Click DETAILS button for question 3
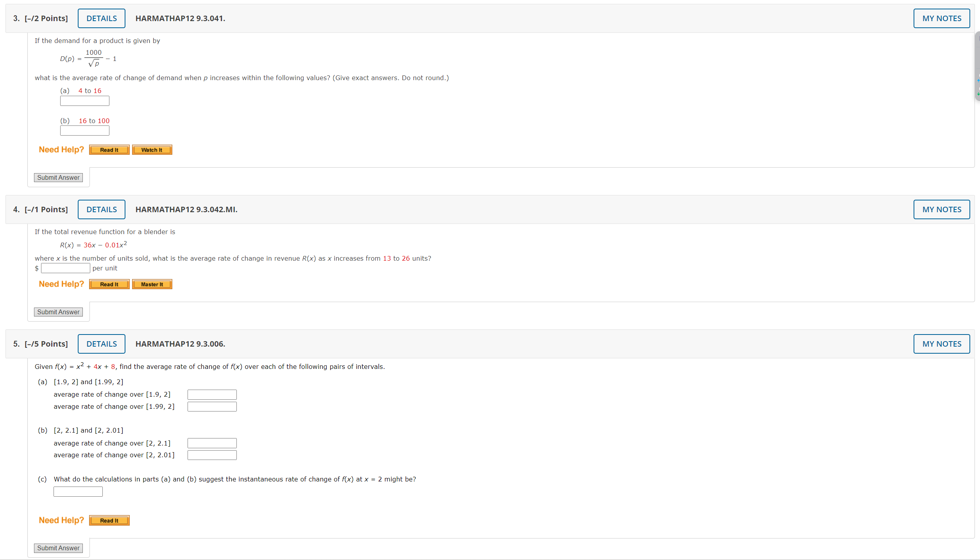980x560 pixels. [x=102, y=18]
